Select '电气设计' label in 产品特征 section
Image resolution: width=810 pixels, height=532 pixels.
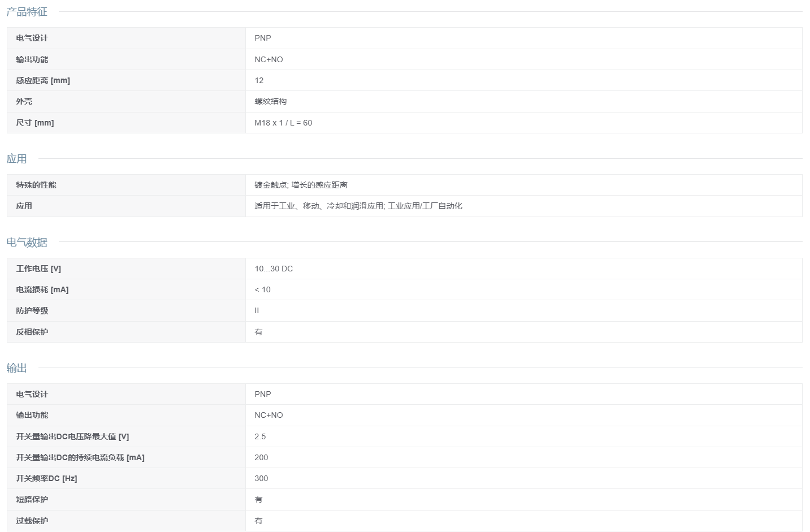click(x=32, y=38)
